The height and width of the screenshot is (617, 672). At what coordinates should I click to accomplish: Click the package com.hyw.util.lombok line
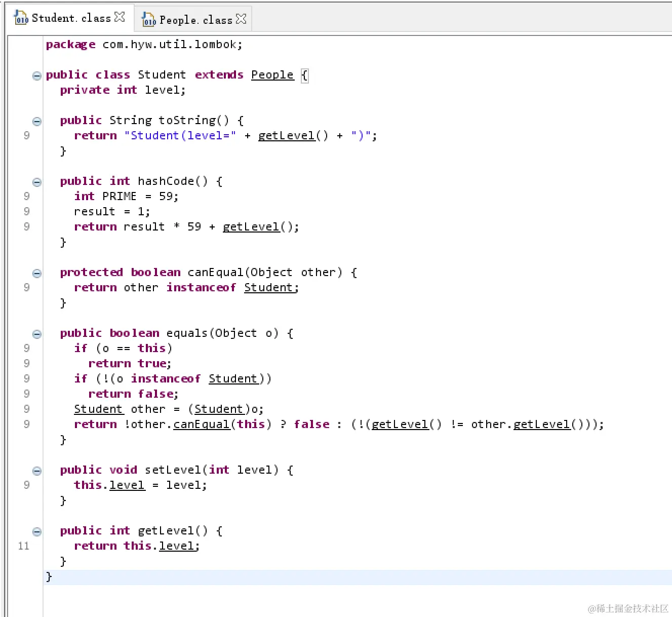(x=144, y=45)
